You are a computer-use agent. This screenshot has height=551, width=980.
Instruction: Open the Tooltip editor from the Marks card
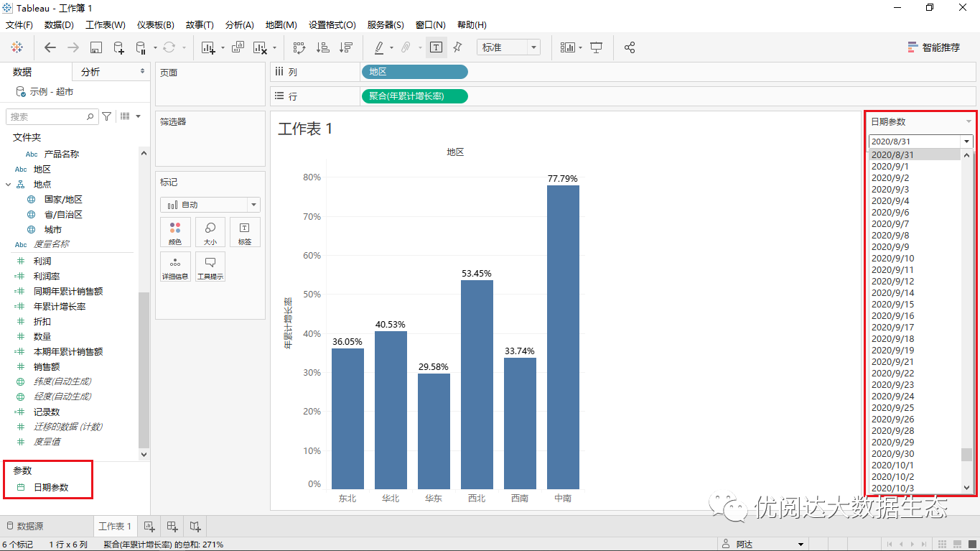[210, 266]
